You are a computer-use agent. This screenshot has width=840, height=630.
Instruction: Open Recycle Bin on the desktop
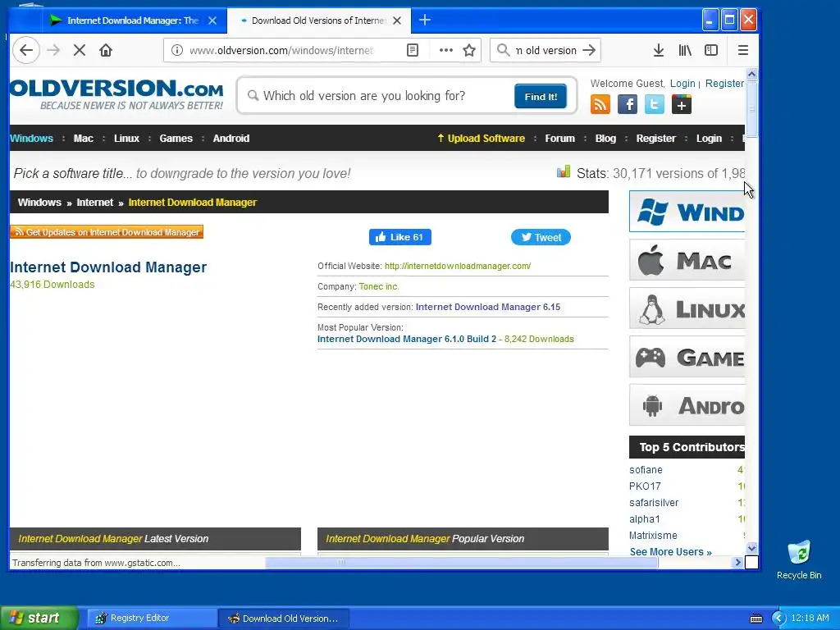pos(799,559)
